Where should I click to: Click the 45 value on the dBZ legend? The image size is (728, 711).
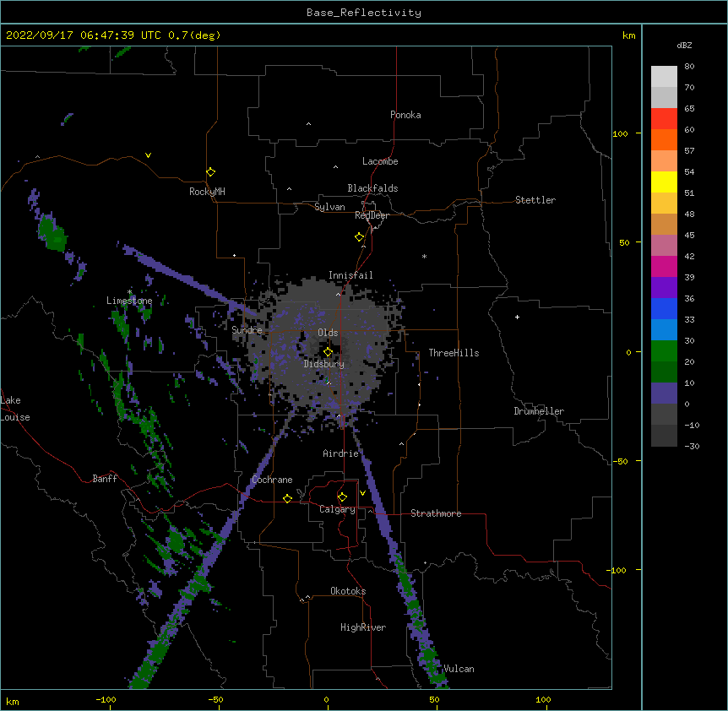689,236
